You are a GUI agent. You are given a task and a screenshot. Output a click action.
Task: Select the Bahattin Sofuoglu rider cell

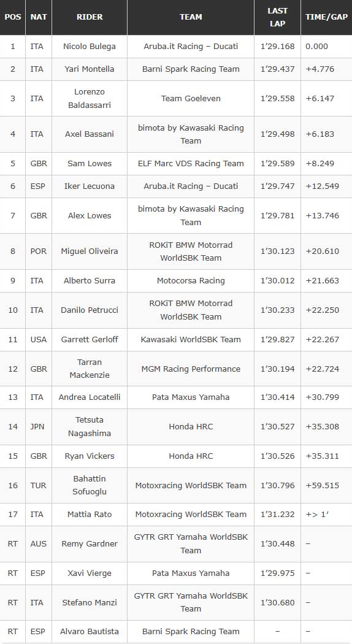pos(90,485)
